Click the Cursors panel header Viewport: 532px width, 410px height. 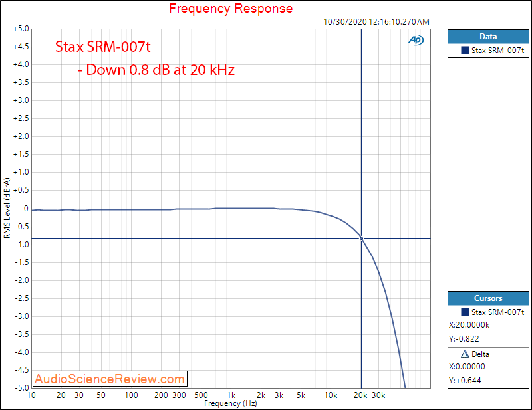tap(488, 298)
